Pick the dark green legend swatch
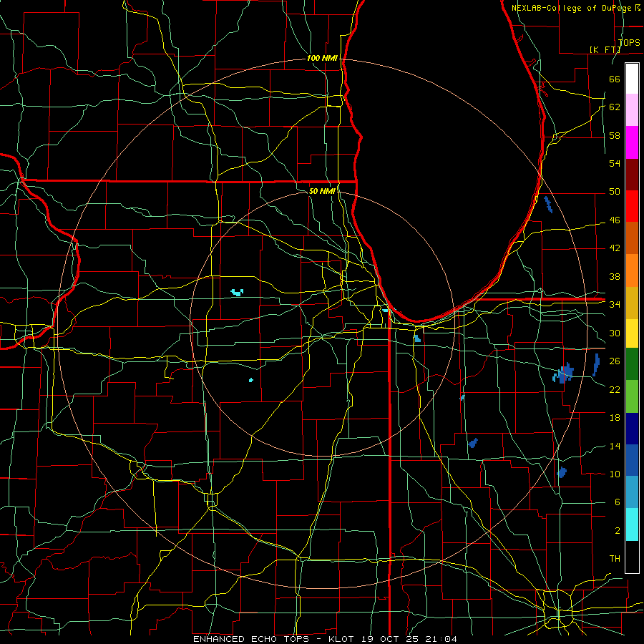 pos(632,364)
